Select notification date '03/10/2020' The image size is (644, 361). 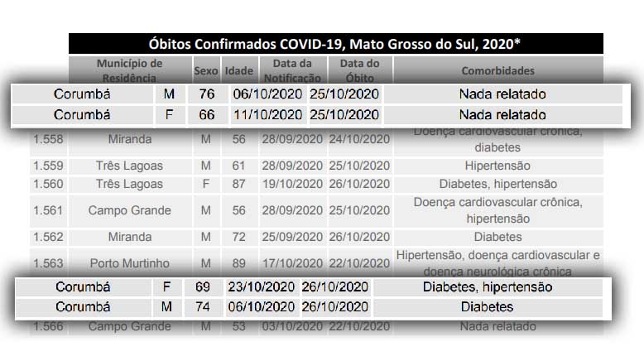pos(292,326)
